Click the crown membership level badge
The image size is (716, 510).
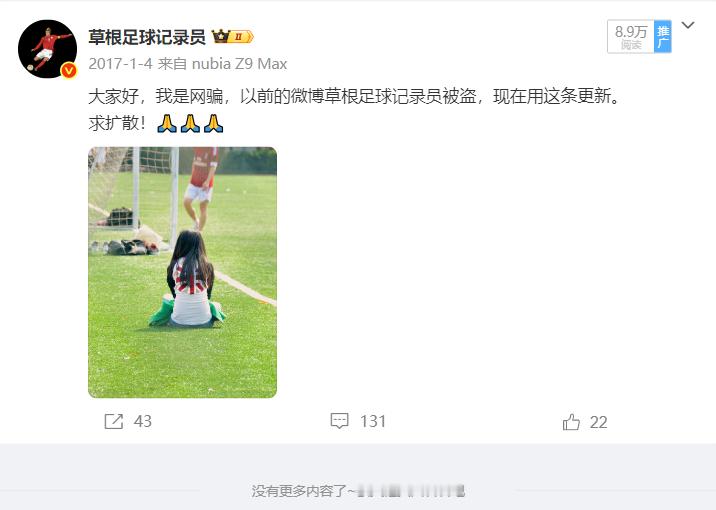coord(232,37)
